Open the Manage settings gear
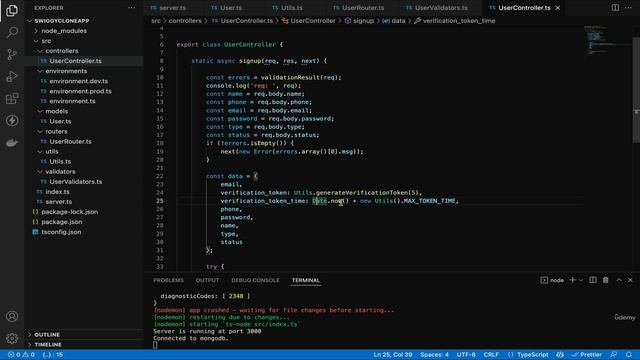Screen dimensions: 640x360 click(x=12, y=338)
